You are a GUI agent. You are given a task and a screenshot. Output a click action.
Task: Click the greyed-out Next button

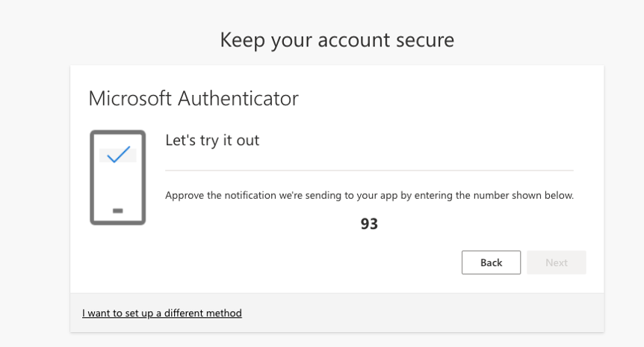point(556,262)
